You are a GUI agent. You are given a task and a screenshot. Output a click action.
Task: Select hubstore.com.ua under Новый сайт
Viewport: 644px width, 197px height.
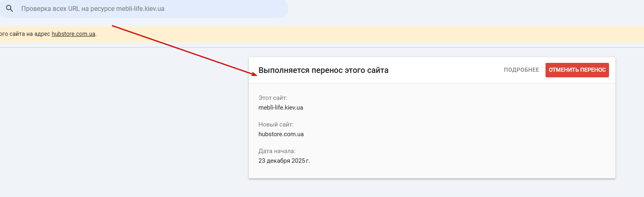[x=281, y=134]
